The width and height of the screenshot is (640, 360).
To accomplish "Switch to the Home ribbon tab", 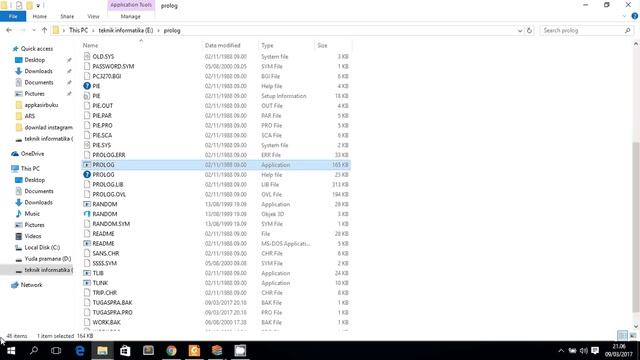I will point(40,16).
